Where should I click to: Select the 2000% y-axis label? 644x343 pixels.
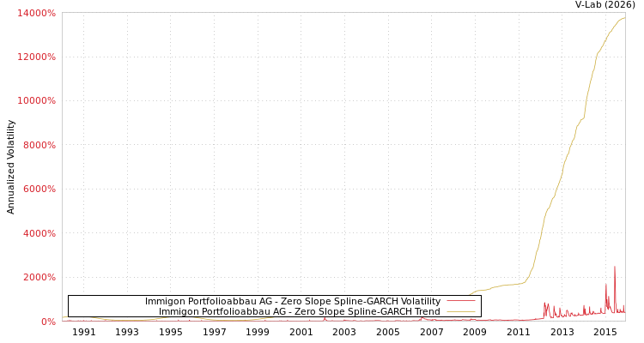tap(39, 277)
